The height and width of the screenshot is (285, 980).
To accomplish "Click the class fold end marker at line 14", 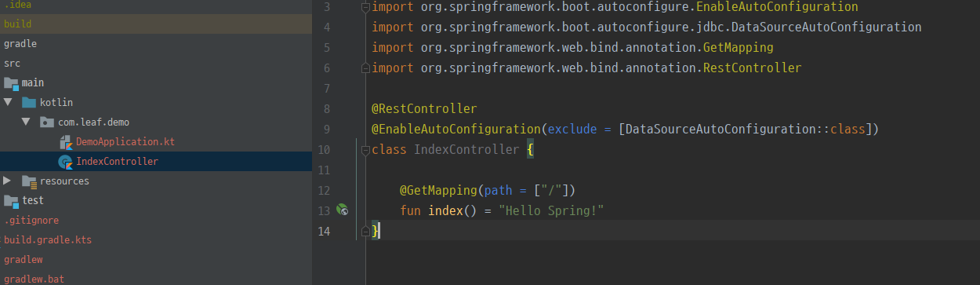I will pos(365,231).
